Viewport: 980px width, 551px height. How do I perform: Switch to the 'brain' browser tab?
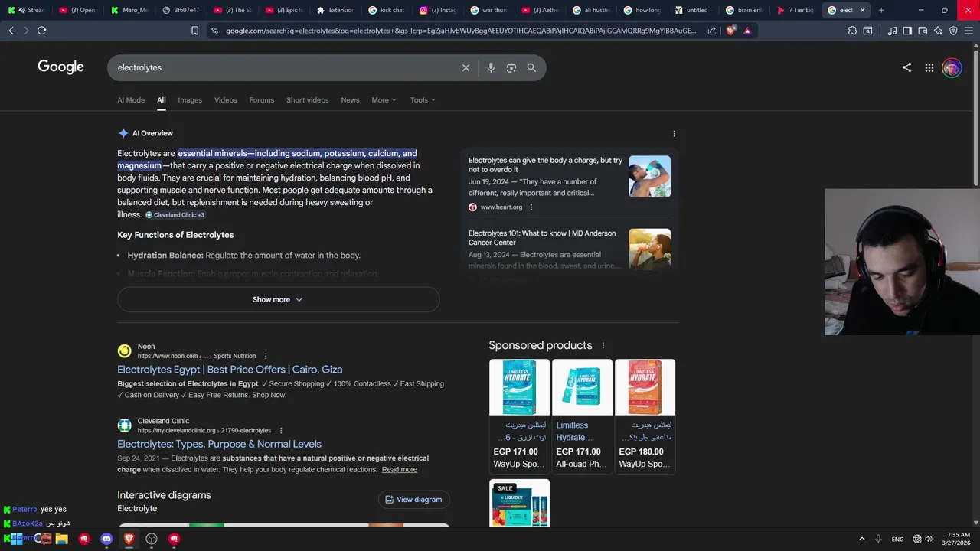(x=744, y=10)
